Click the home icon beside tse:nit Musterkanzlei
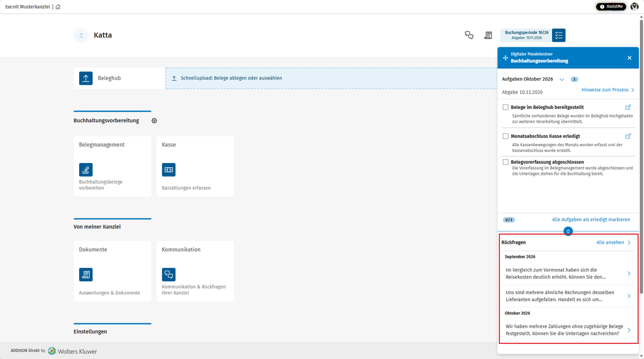The width and height of the screenshot is (644, 359). coord(58,7)
